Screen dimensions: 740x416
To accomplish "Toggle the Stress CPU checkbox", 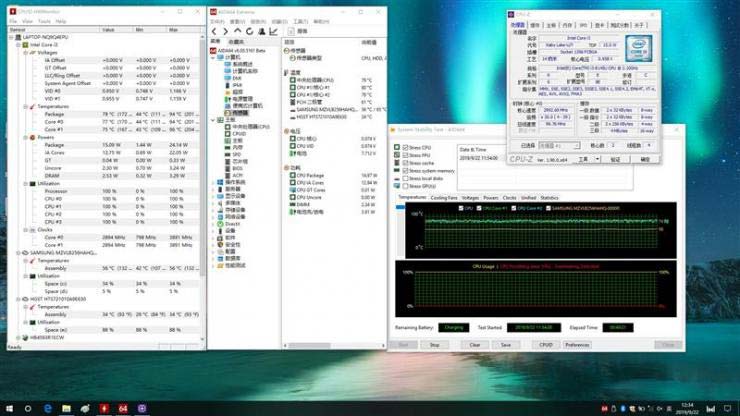I will [x=405, y=147].
